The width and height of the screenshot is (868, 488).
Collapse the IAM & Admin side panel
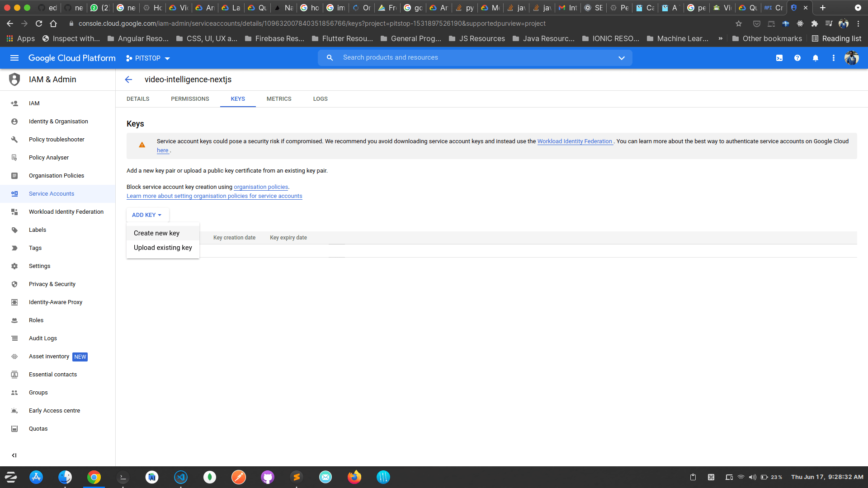14,455
